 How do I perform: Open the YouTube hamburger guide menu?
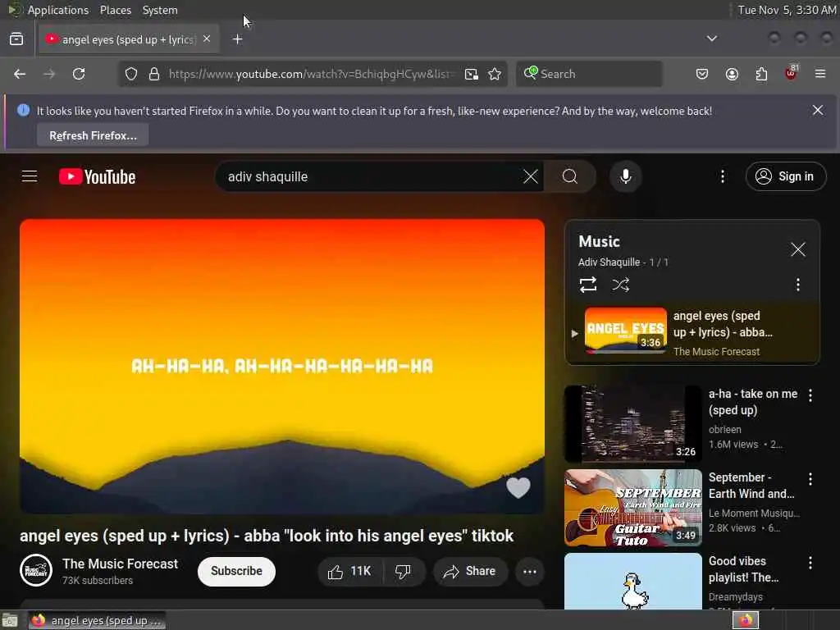[30, 176]
